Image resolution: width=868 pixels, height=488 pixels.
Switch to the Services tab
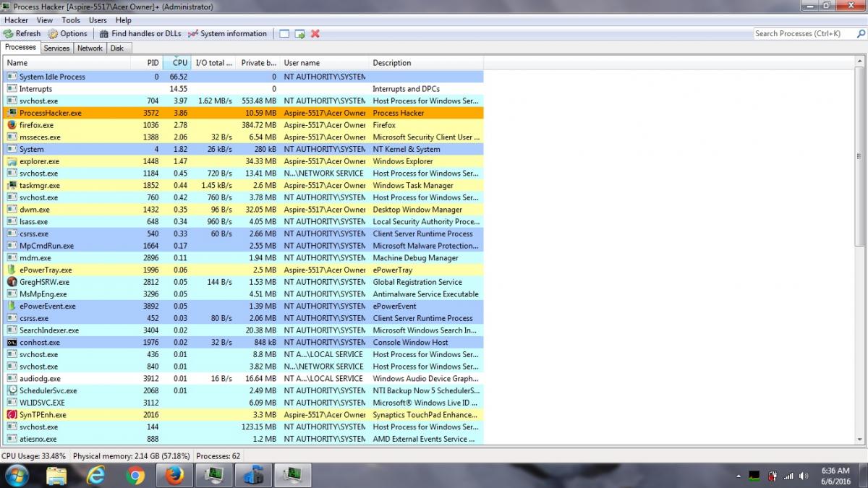pyautogui.click(x=56, y=48)
